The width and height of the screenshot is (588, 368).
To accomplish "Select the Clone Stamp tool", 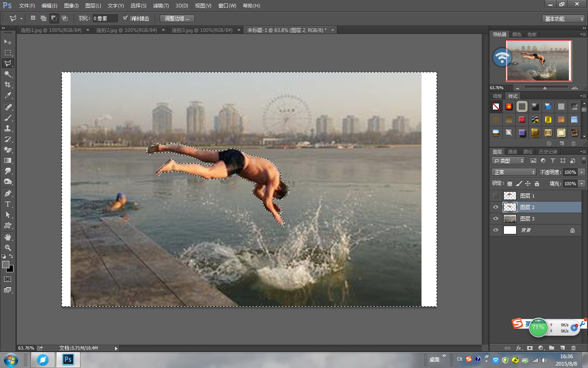I will (8, 128).
